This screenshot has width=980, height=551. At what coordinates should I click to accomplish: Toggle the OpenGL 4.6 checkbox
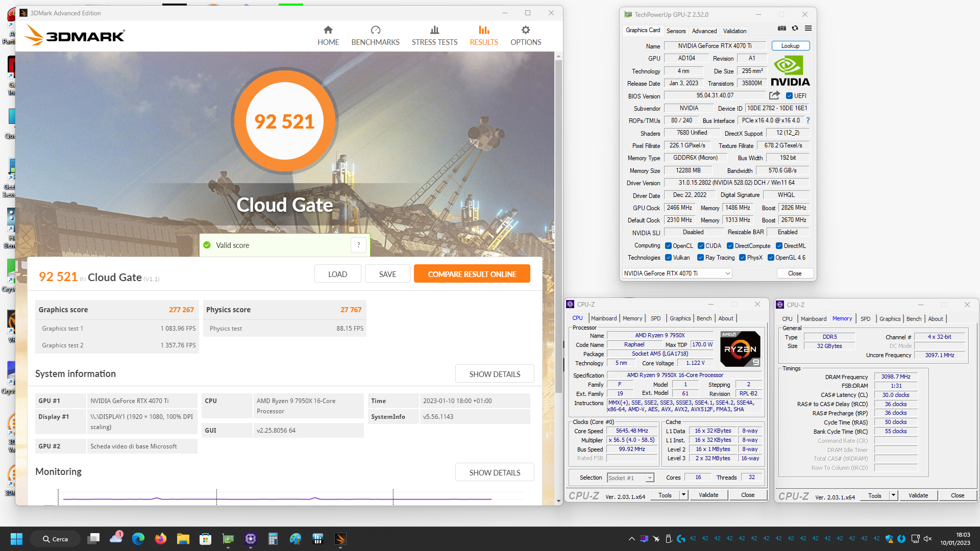771,258
